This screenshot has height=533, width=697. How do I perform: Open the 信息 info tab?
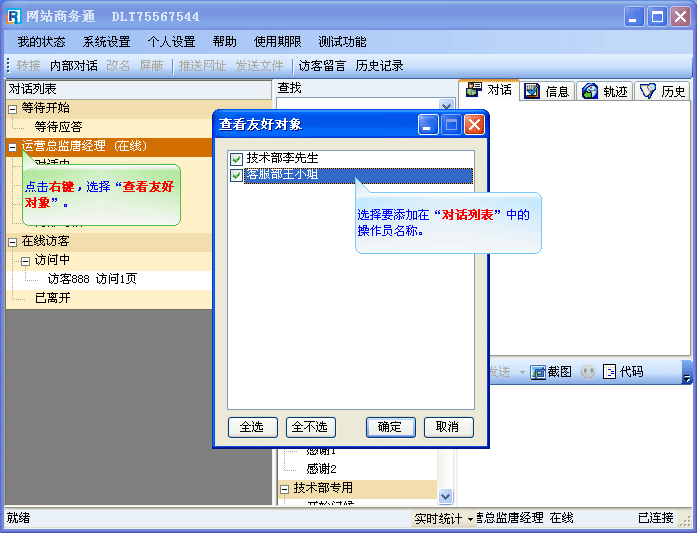(x=547, y=91)
